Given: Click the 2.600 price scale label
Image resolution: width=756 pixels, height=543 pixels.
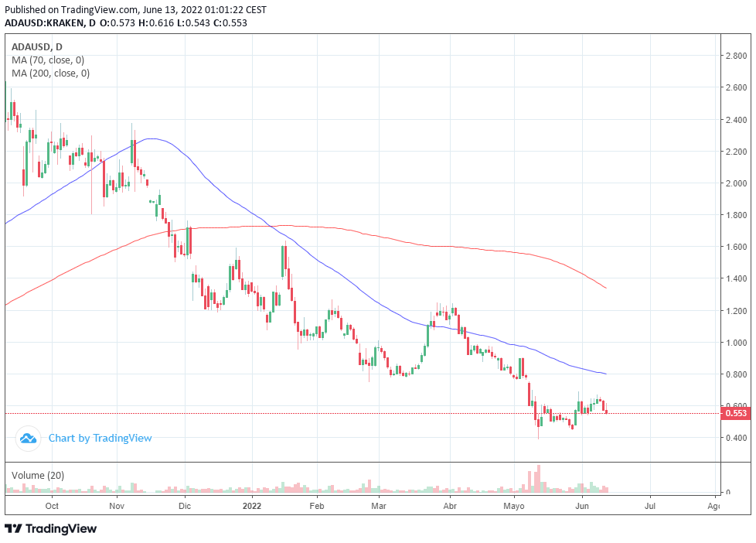Looking at the screenshot, I should 736,88.
